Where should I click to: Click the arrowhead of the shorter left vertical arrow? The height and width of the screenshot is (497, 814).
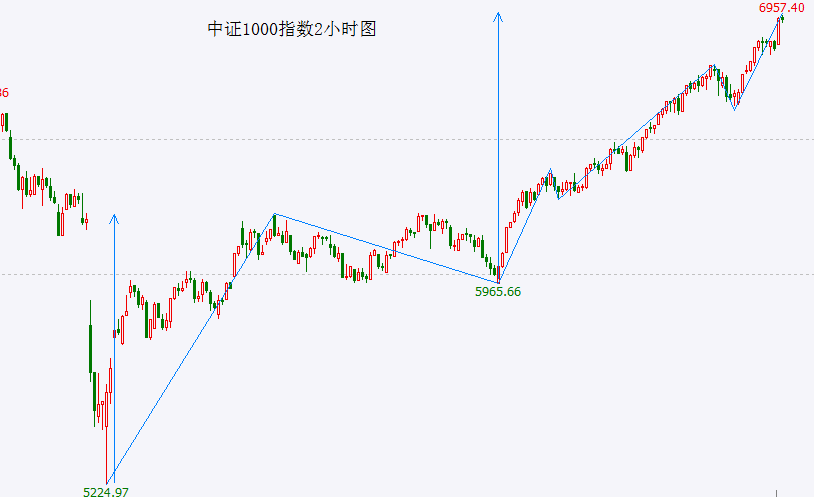coord(114,217)
